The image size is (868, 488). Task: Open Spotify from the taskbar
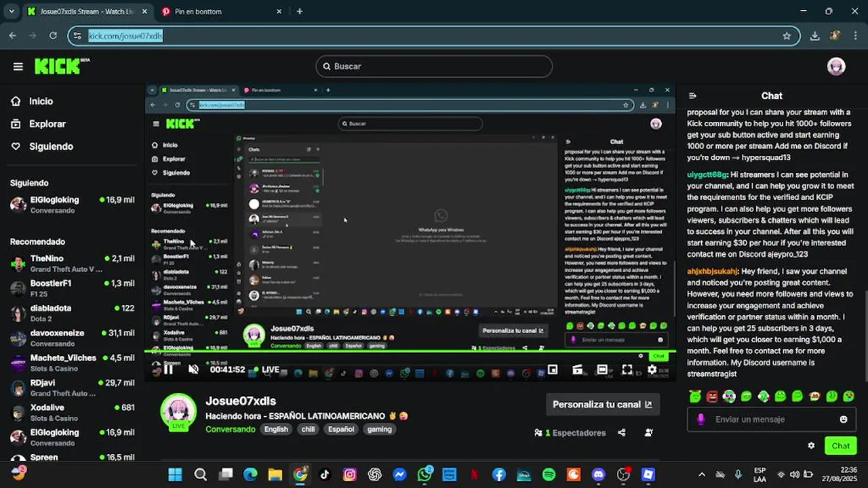[x=549, y=474]
